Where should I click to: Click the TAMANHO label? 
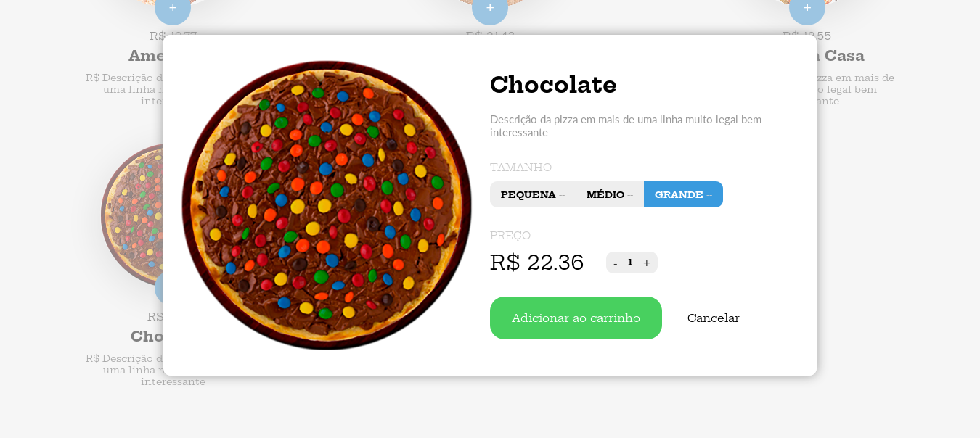click(x=520, y=168)
